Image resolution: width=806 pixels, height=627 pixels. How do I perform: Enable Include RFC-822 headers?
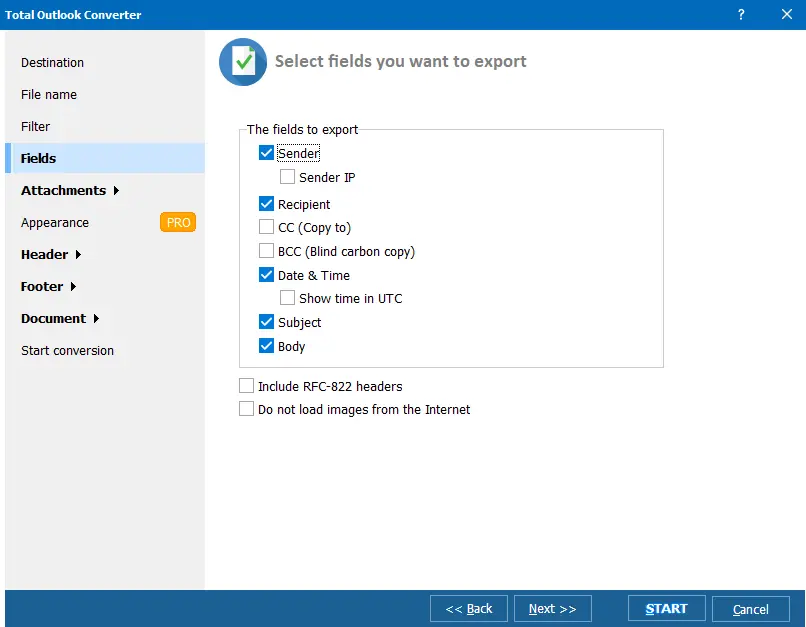click(246, 386)
